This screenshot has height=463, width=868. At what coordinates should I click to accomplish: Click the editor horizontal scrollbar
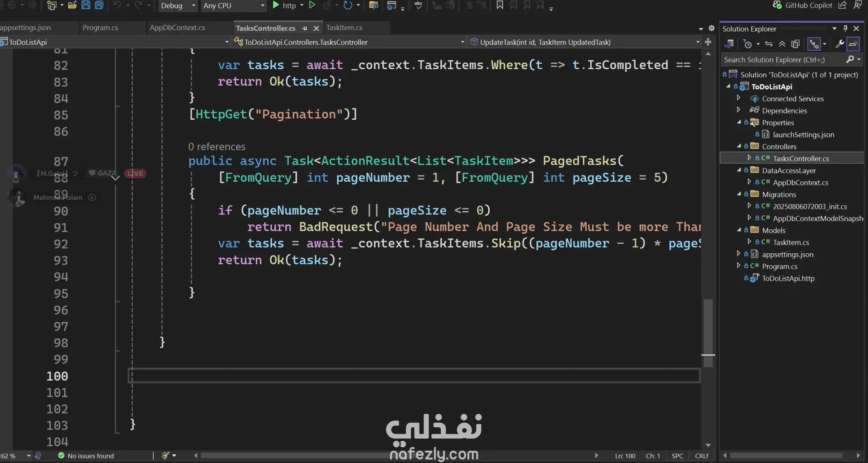[x=396, y=456]
